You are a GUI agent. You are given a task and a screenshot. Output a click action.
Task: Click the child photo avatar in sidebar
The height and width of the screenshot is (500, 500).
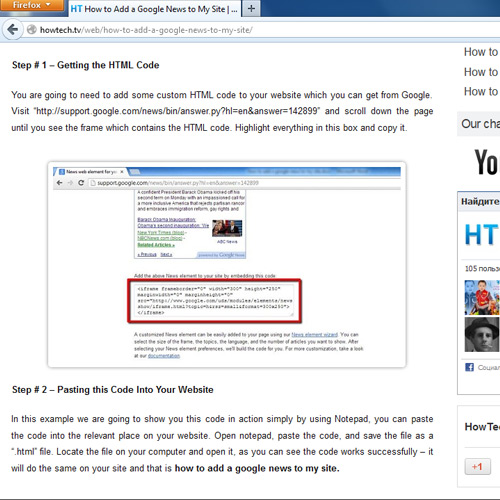click(482, 298)
